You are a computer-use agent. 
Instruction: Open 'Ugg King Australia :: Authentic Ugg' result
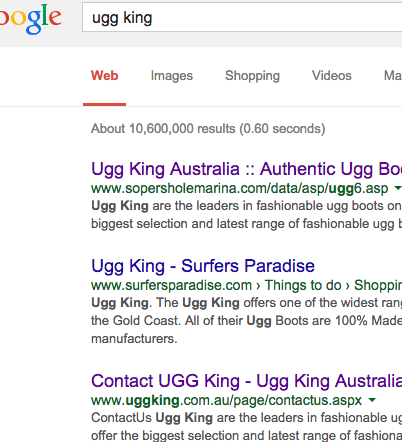(246, 169)
